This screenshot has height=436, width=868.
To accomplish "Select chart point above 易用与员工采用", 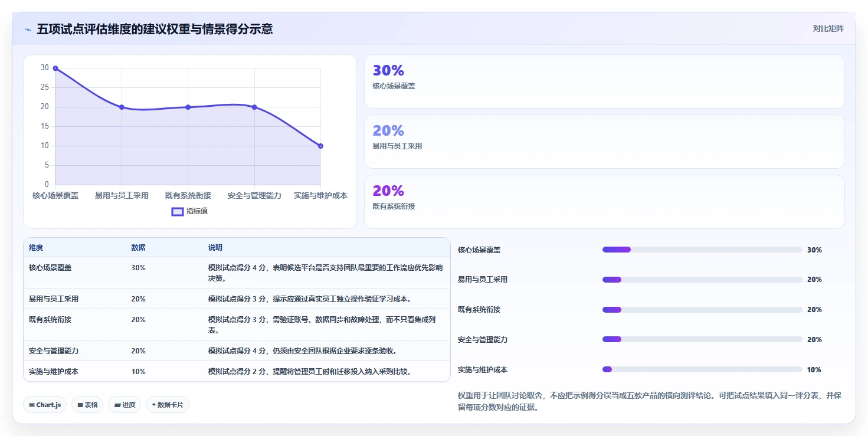I will [x=122, y=107].
